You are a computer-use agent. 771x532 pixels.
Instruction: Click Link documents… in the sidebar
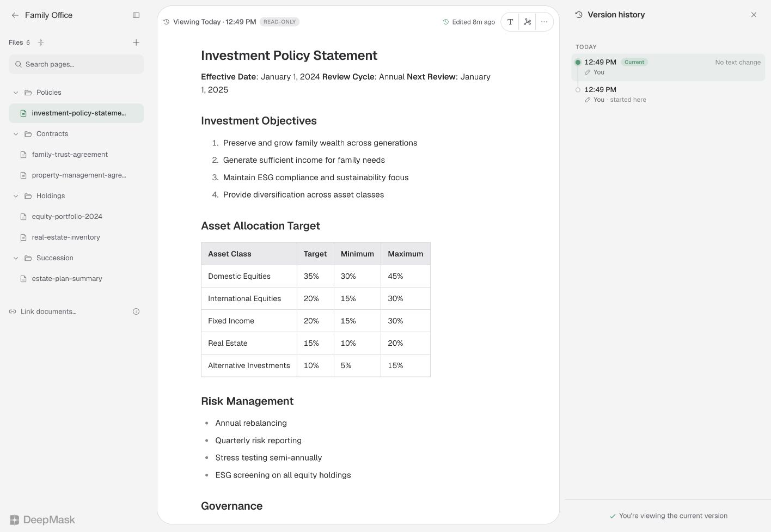click(x=48, y=311)
